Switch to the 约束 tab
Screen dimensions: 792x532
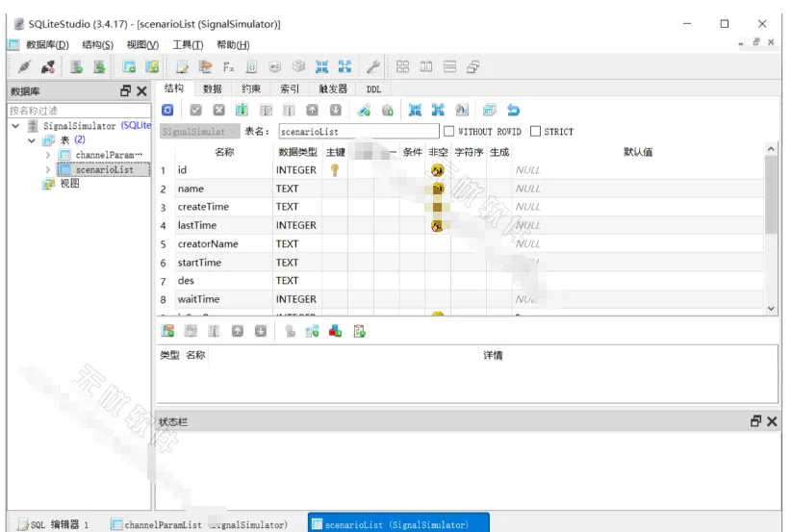tap(251, 89)
